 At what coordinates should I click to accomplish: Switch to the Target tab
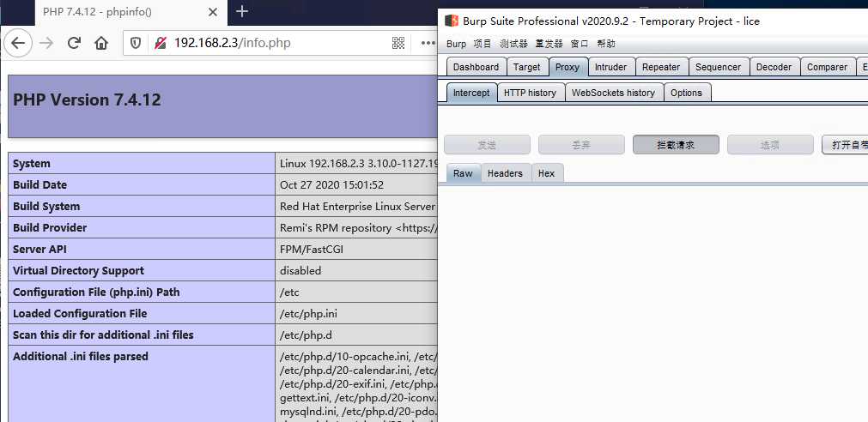527,67
